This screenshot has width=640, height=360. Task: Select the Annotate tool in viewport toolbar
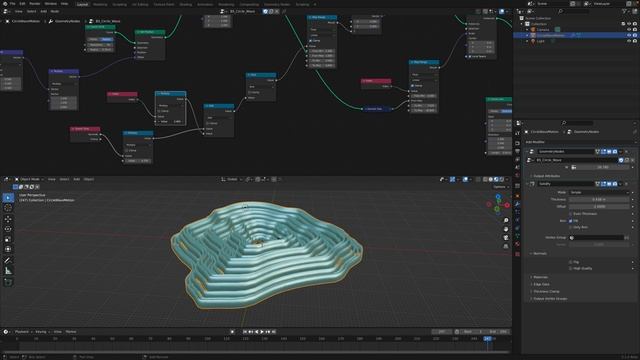8,260
